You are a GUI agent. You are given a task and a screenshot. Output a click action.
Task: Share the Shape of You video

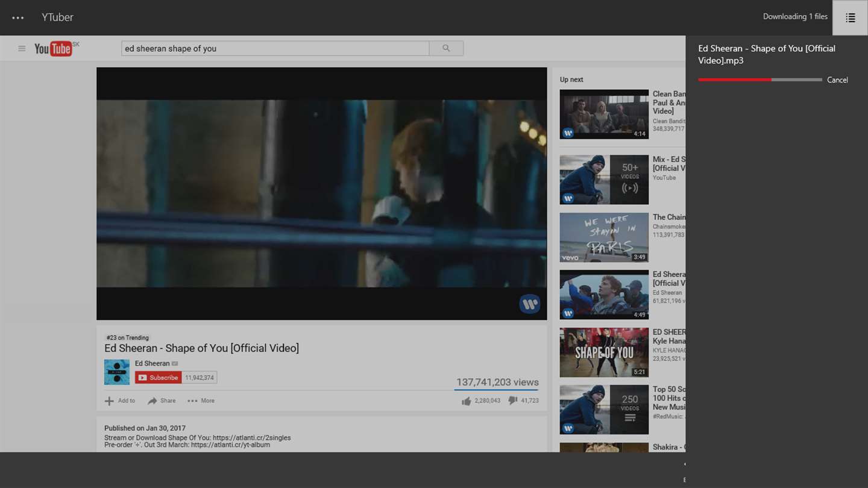(x=162, y=401)
